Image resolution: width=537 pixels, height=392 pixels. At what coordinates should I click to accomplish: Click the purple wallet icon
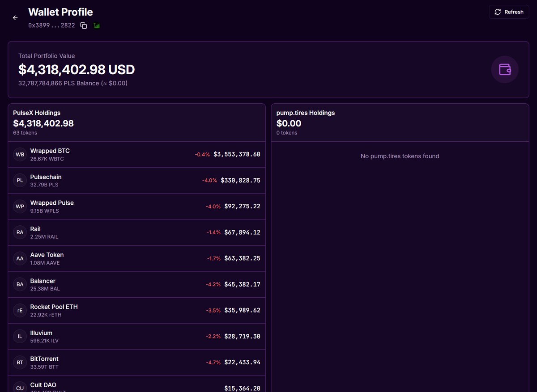click(x=505, y=69)
